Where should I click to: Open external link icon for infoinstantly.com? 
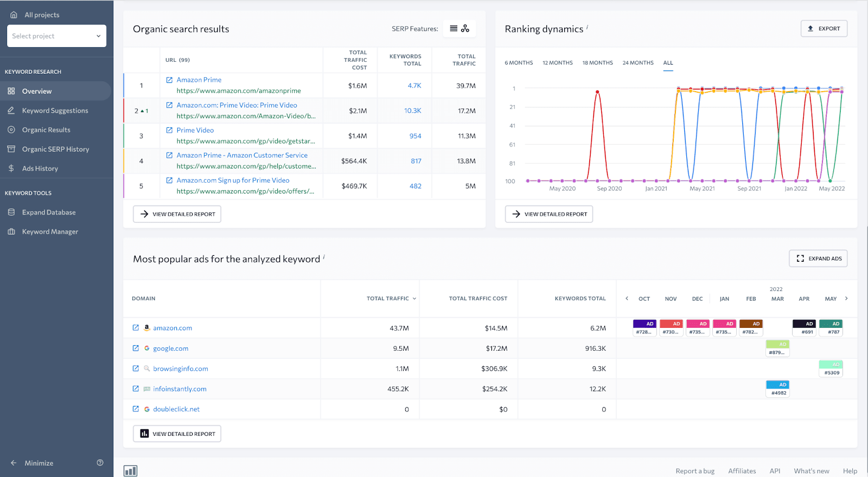[x=136, y=389]
